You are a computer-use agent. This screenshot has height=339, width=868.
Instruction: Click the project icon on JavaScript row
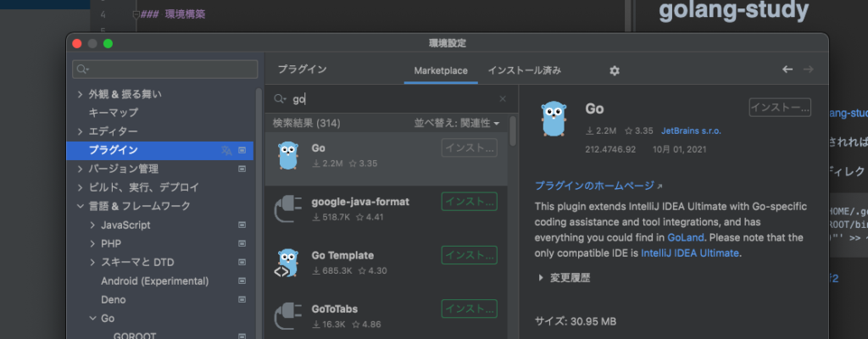click(242, 225)
